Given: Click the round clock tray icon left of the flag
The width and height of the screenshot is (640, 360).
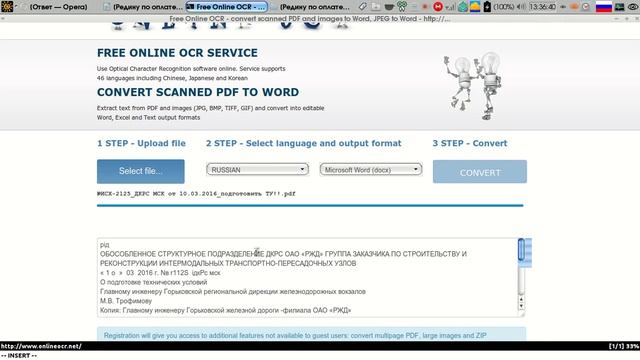Looking at the screenshot, I should [586, 7].
